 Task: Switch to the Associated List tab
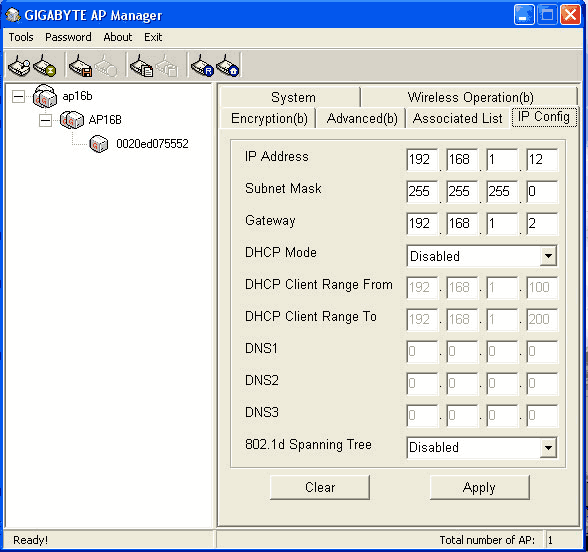[458, 118]
